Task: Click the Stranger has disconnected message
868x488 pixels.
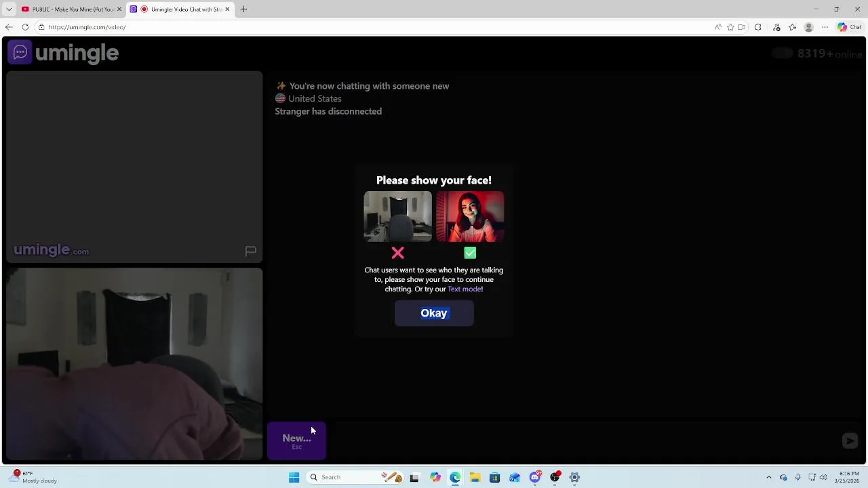Action: pos(328,111)
